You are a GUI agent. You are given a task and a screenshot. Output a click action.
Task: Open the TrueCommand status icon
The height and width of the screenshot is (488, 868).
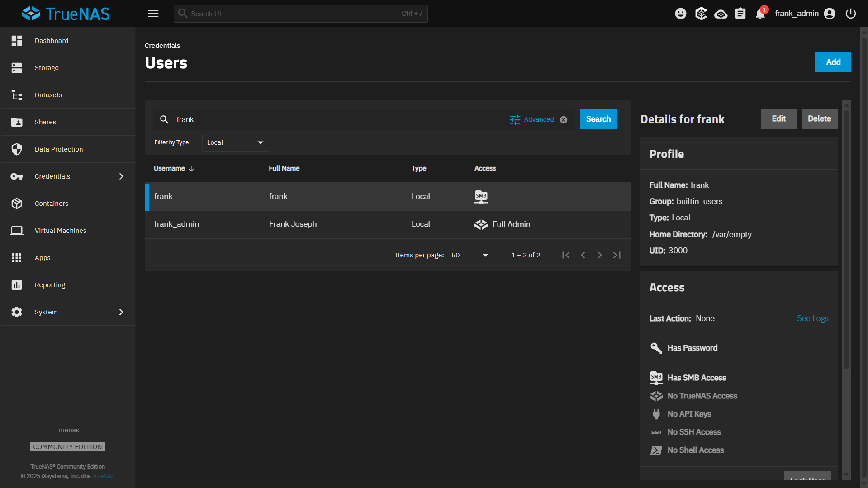(x=701, y=14)
